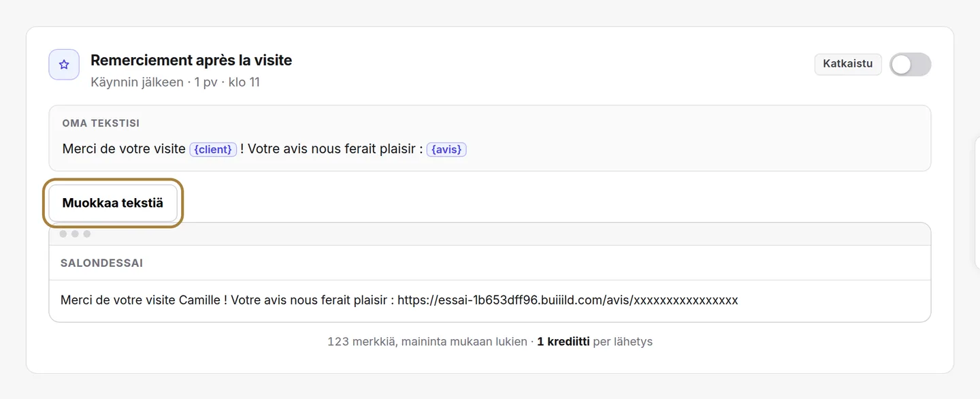Click the first dot in preview title bar

[63, 234]
